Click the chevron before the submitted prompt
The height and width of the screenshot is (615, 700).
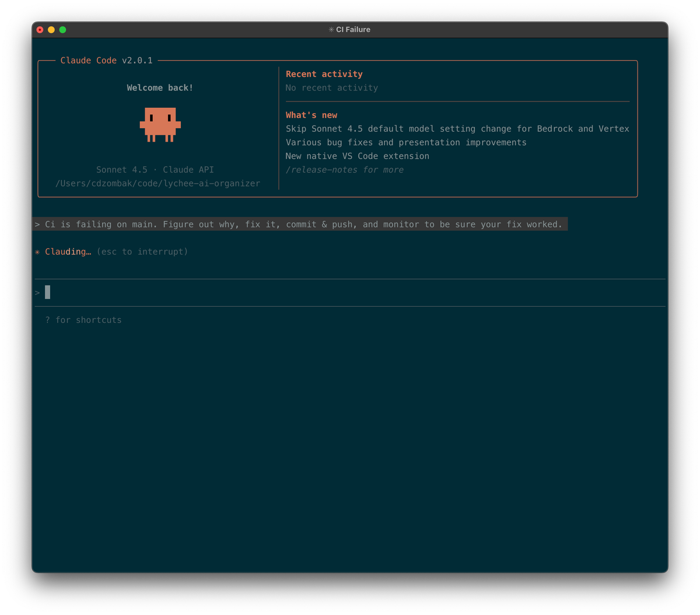[37, 224]
